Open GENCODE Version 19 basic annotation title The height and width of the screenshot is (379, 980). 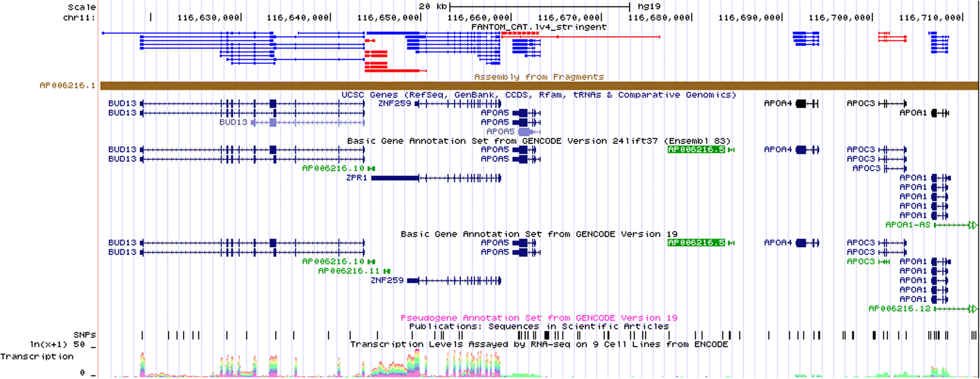point(539,234)
